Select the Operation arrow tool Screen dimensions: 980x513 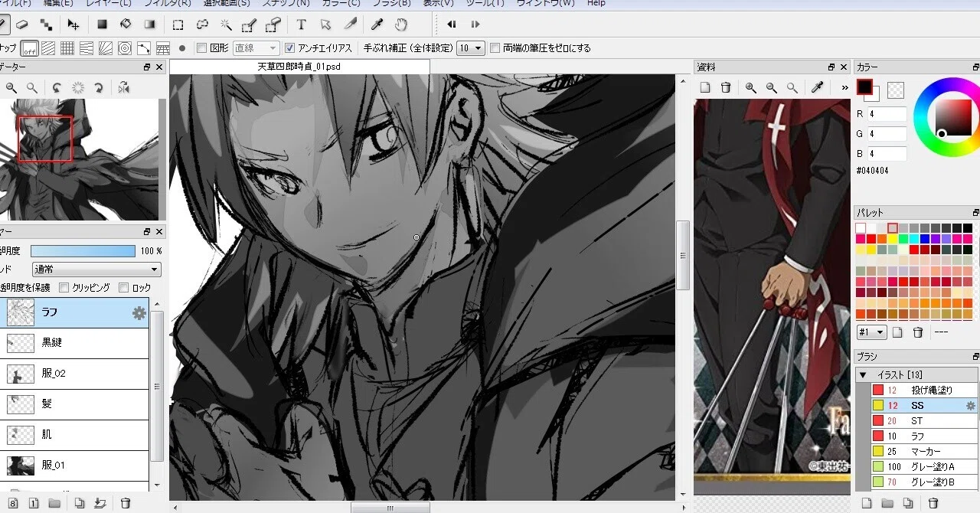tap(326, 25)
